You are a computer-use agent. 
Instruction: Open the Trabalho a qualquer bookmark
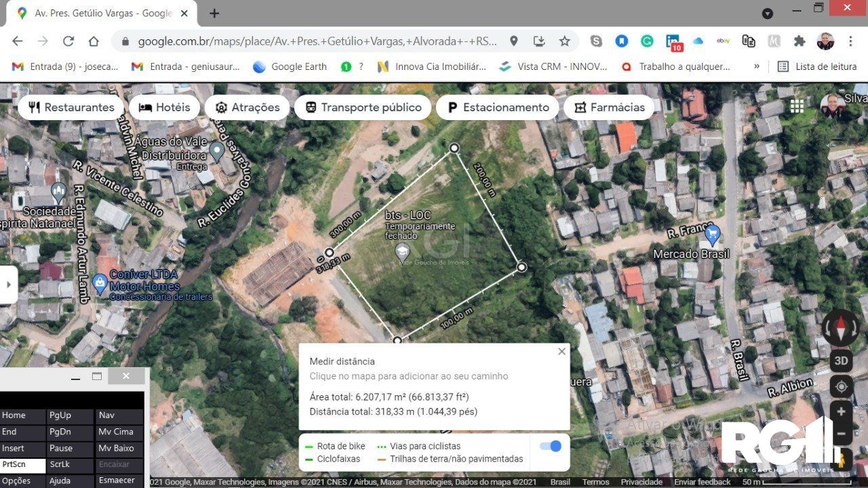tap(675, 67)
